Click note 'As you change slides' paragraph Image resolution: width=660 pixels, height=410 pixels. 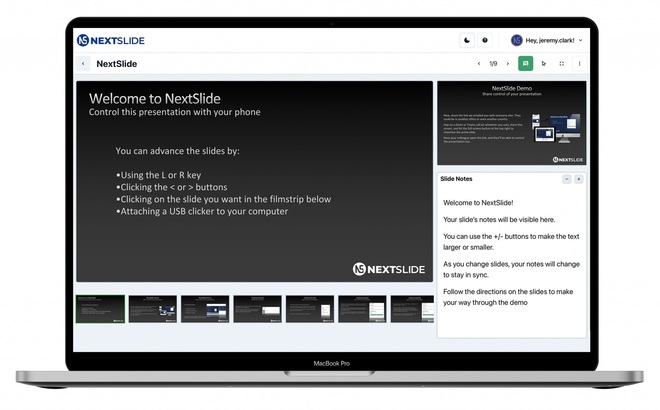(511, 269)
